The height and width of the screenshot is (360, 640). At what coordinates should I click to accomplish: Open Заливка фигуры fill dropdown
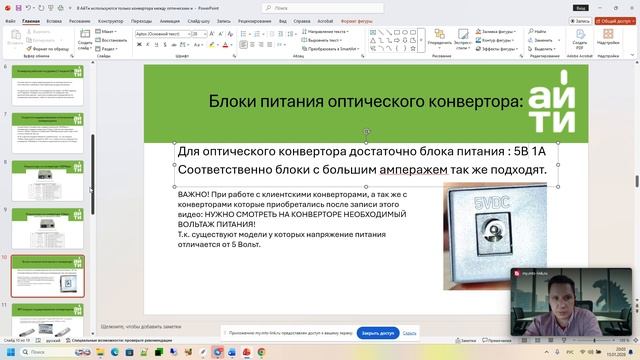coord(496,31)
